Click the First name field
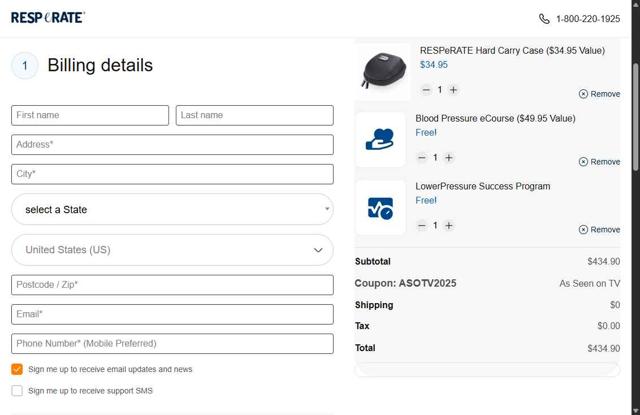This screenshot has width=640, height=415. (90, 115)
